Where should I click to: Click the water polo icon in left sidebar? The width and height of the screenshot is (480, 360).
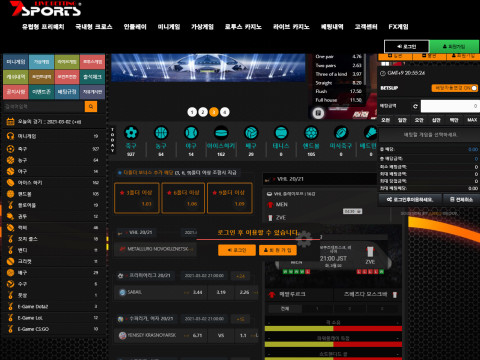tap(10, 284)
